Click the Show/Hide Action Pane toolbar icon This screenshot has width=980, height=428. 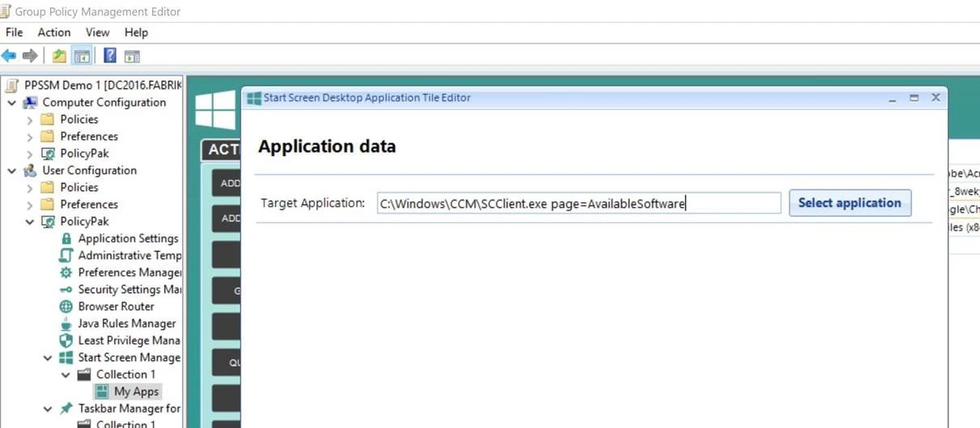coord(132,56)
